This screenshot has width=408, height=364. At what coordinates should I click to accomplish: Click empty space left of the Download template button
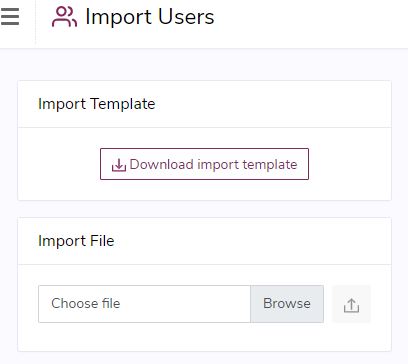click(59, 164)
